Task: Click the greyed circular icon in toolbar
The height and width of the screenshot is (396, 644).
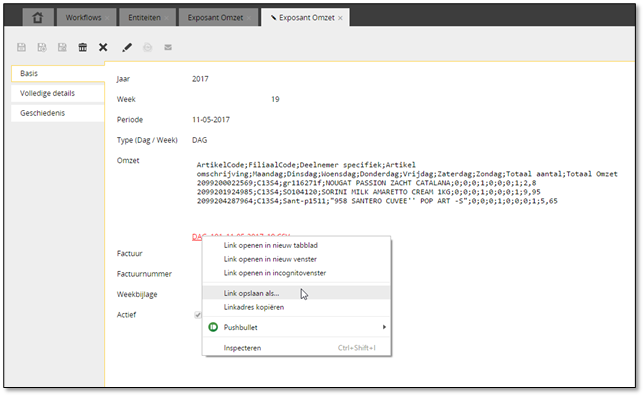Action: pyautogui.click(x=147, y=48)
